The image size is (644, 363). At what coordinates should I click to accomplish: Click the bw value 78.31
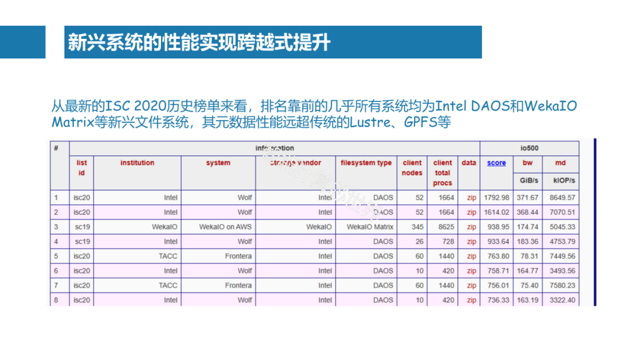(529, 256)
